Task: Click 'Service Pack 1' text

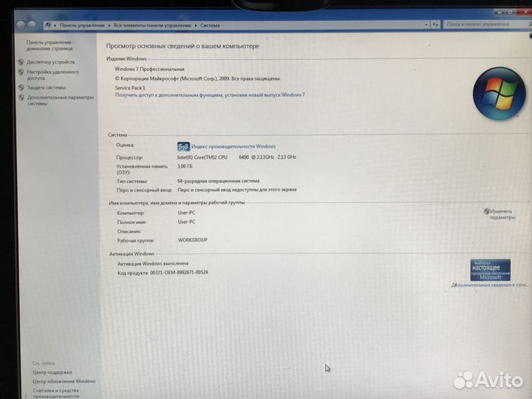Action: point(130,88)
